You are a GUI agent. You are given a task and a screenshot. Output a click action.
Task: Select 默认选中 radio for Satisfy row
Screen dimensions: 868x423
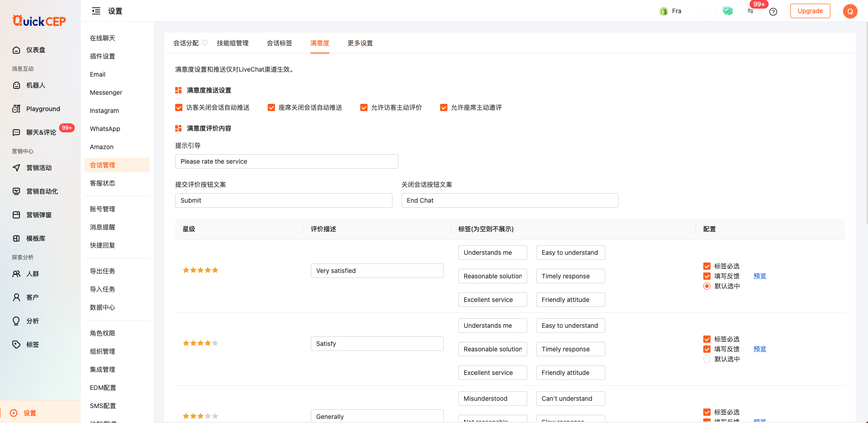click(707, 359)
